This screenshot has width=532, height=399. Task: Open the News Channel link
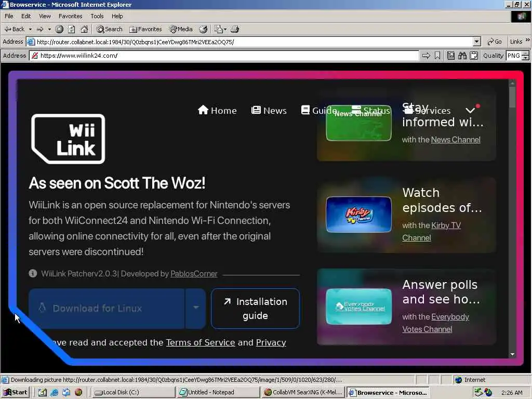(455, 139)
